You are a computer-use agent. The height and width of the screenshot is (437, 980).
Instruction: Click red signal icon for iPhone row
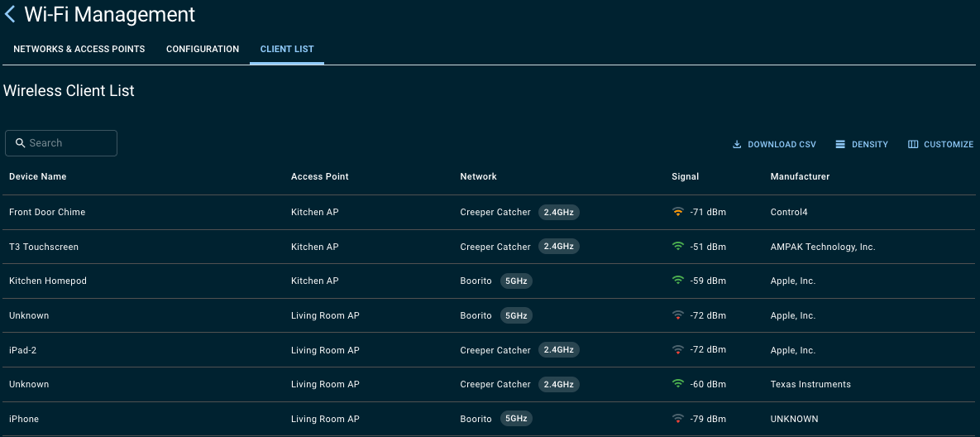(678, 419)
